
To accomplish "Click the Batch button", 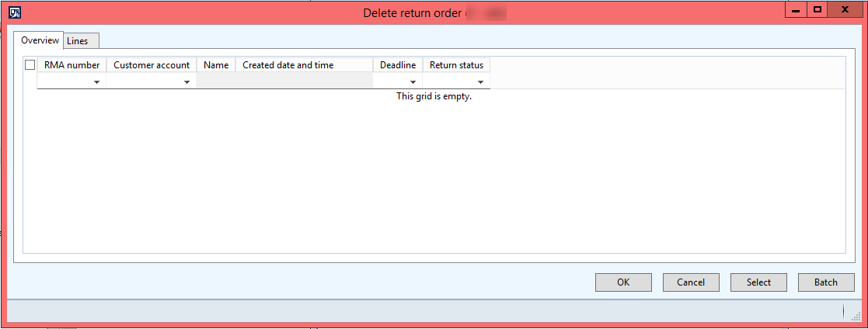I will 826,282.
